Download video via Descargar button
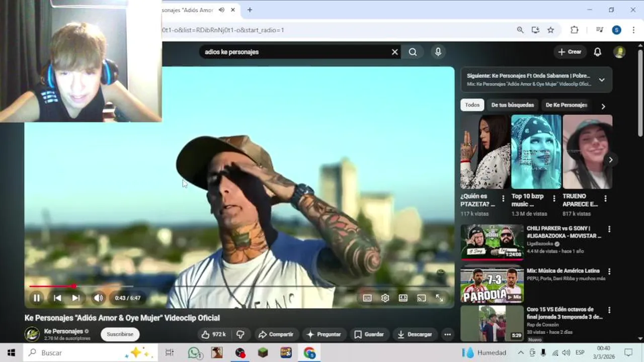644x362 pixels. [x=415, y=334]
